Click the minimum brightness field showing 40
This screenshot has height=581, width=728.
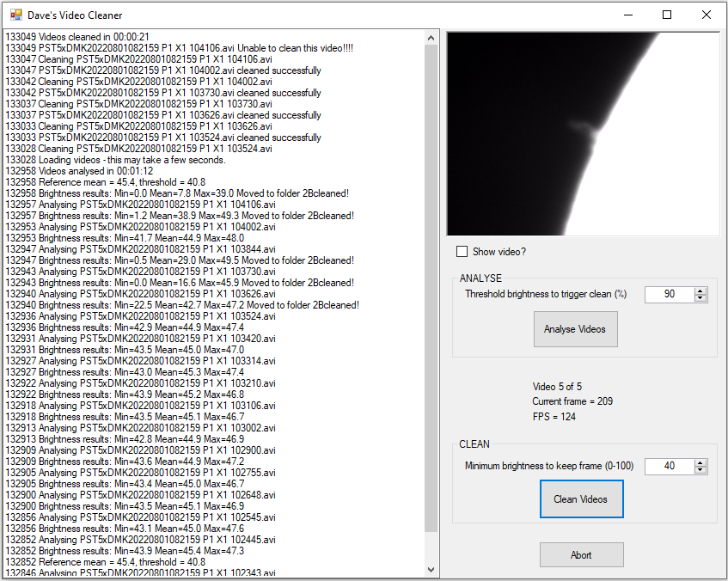670,467
